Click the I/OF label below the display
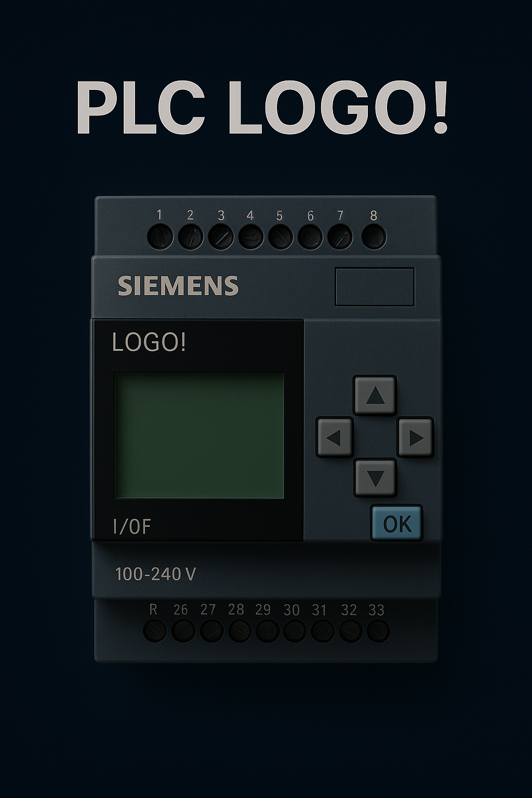The height and width of the screenshot is (798, 532). pyautogui.click(x=132, y=527)
